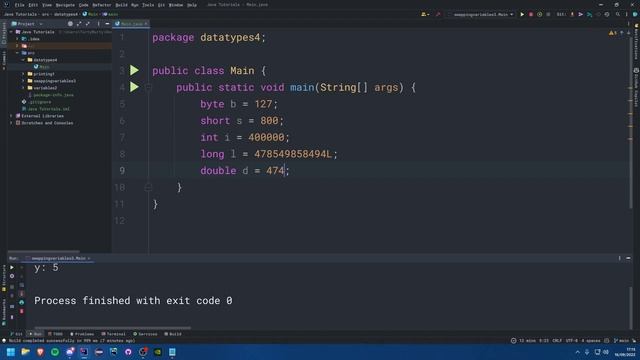
Task: Open the Window menu
Action: pos(176,5)
